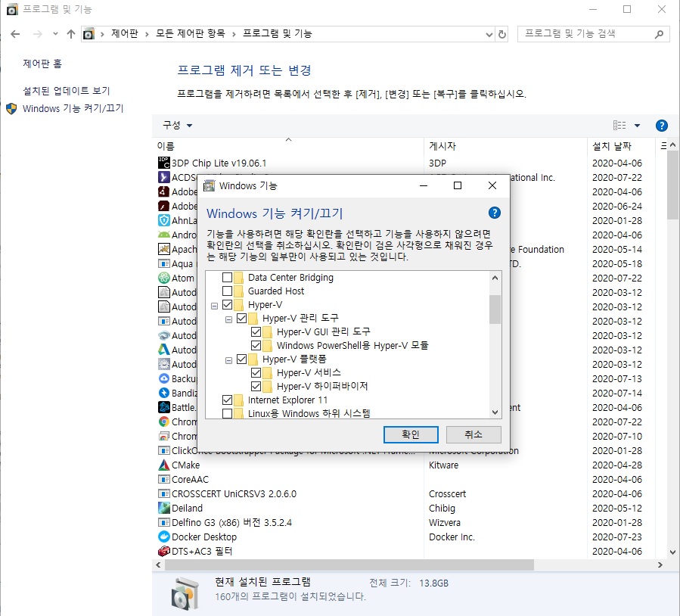The image size is (680, 616).
Task: Click the 취소 button in Windows 기능
Action: pos(474,434)
